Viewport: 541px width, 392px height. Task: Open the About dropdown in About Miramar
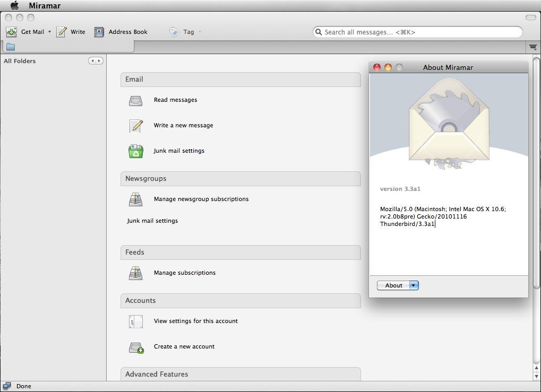pos(398,285)
